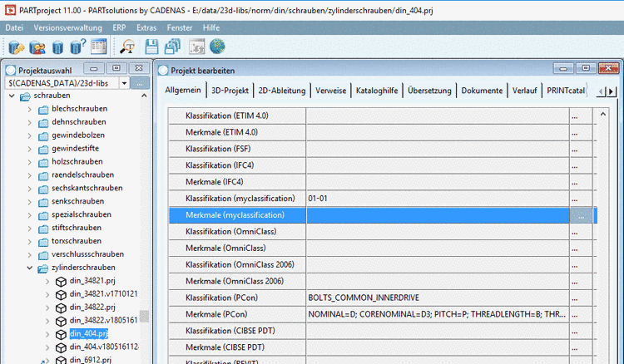The image size is (624, 364).
Task: Click ellipsis button for Merkmale (myclassification)
Action: pos(582,216)
